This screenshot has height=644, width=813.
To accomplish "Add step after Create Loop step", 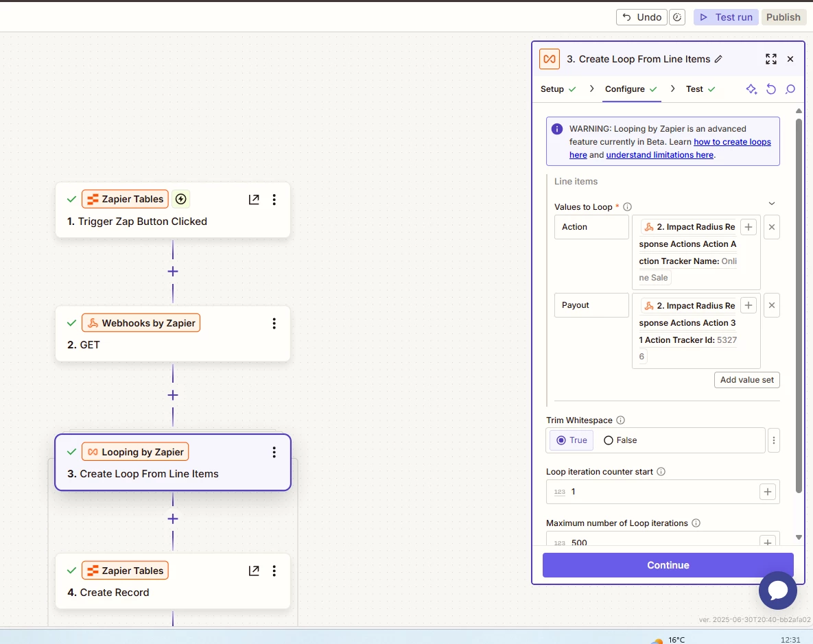I will pos(173,519).
